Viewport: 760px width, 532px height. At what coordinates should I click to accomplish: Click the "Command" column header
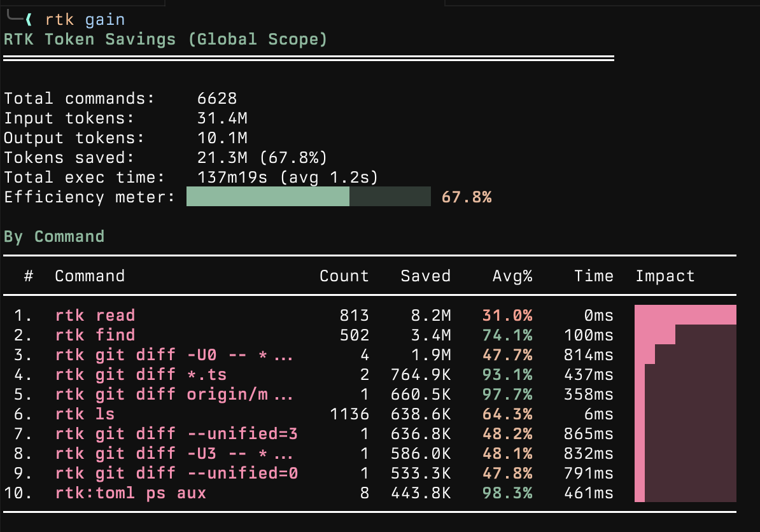[x=90, y=276]
